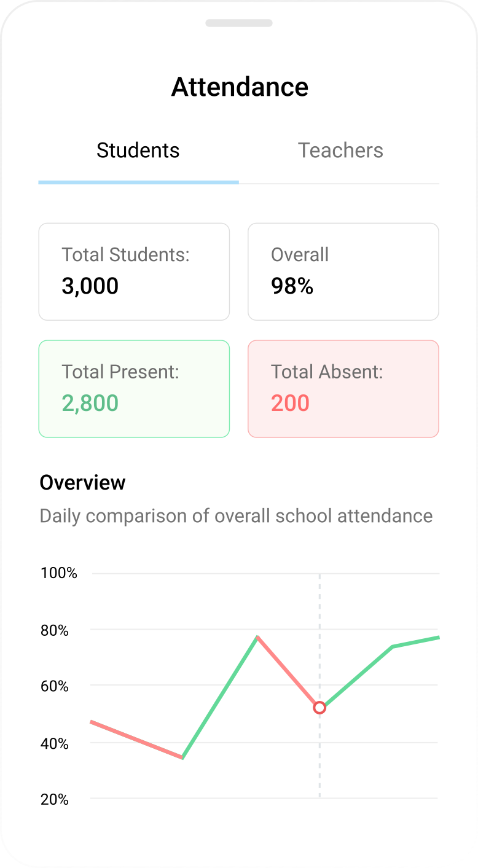Click the 60% axis label

click(55, 686)
